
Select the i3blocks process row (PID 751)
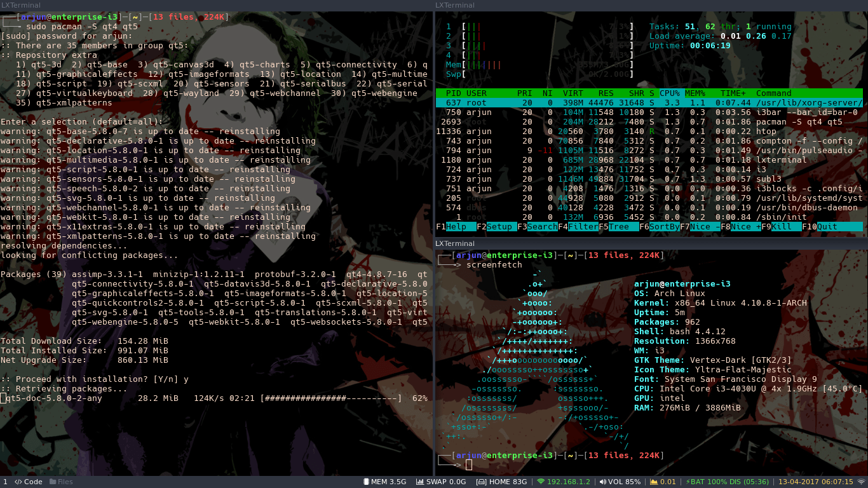click(649, 189)
